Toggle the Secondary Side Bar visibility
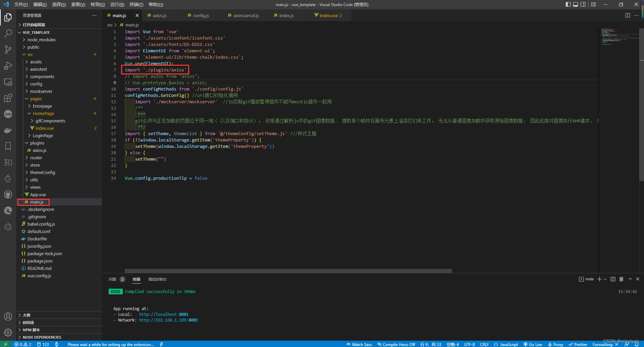644x347 pixels. coord(583,4)
